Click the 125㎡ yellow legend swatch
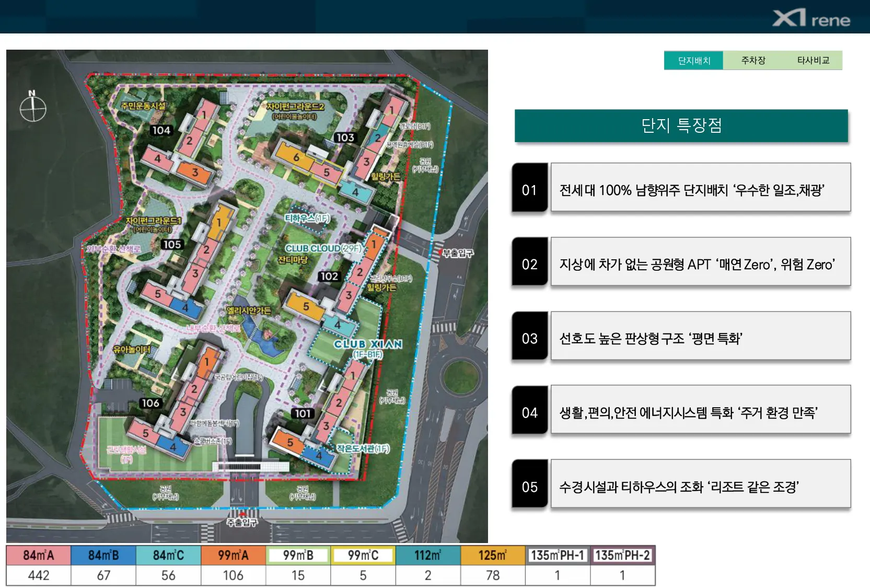 (x=493, y=555)
